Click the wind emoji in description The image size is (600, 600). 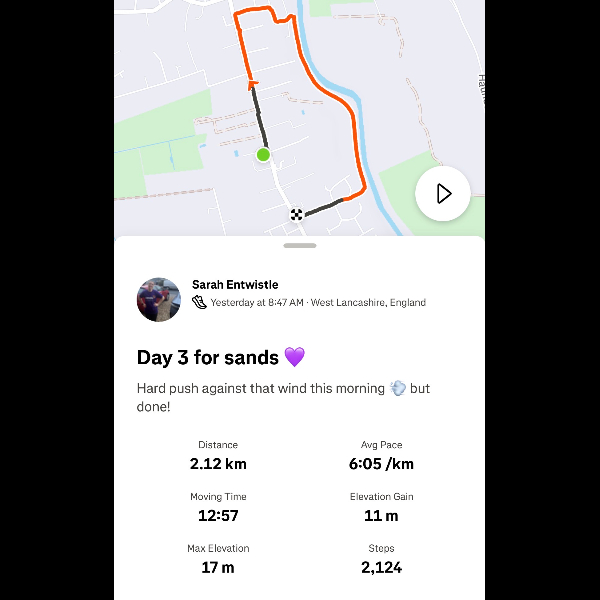(397, 388)
